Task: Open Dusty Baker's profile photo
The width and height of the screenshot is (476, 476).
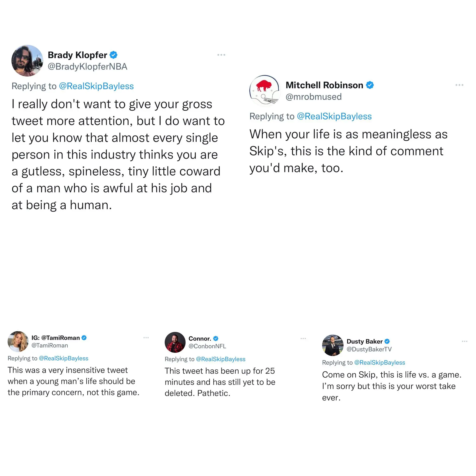Action: point(333,345)
